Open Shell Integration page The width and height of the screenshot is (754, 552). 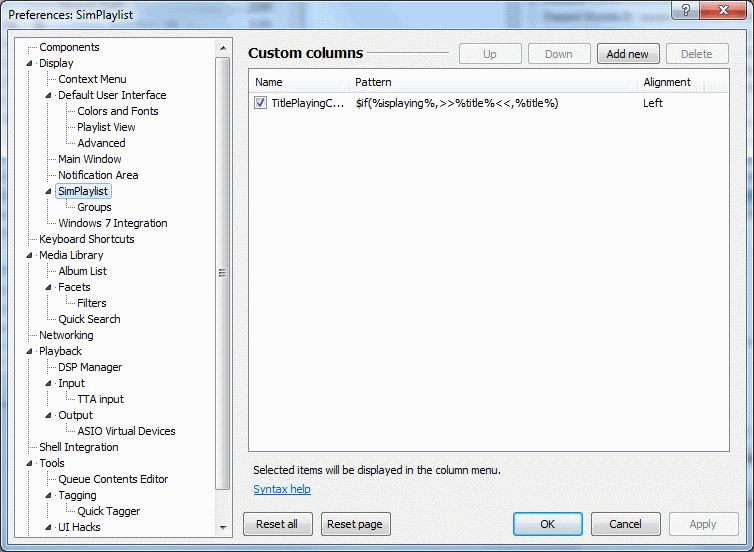pyautogui.click(x=79, y=447)
